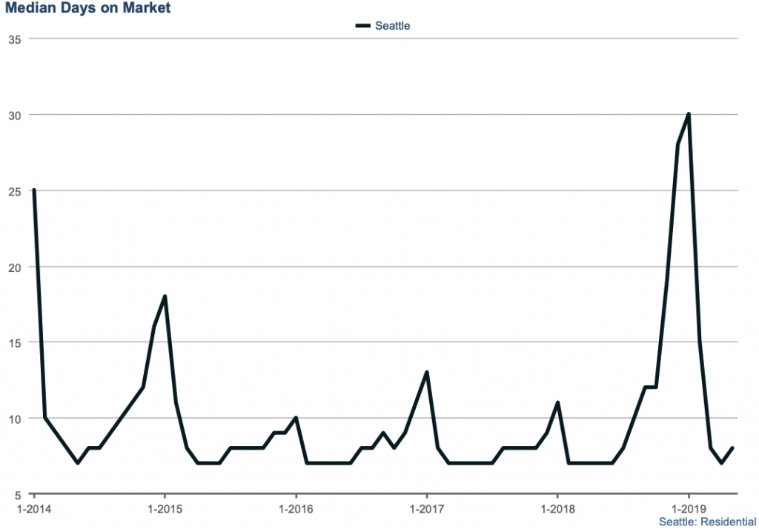
Task: Select the 1-2014 x-axis label
Action: [34, 509]
